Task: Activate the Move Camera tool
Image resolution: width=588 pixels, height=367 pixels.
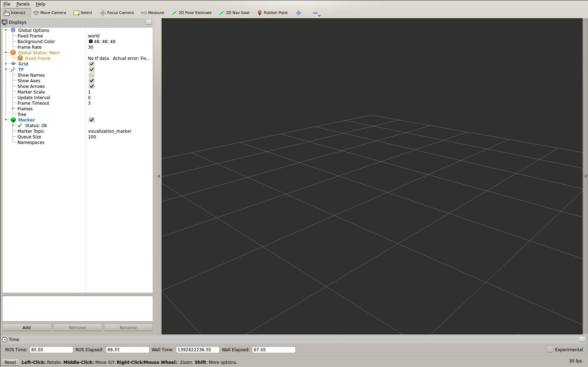Action: click(50, 13)
